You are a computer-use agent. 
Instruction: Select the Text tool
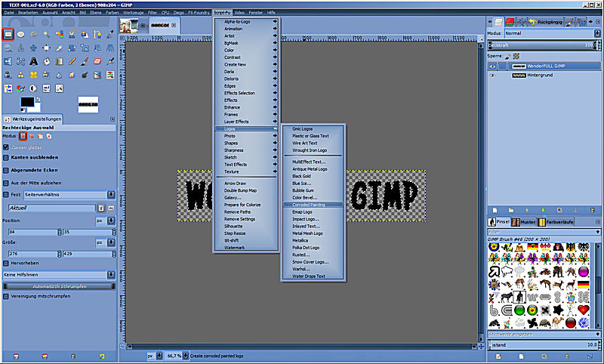click(33, 61)
